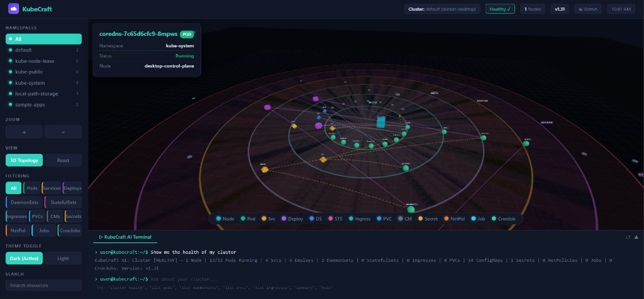Screen dimensions: 644x299
Task: Click the PVC legend entry
Action: pos(384,219)
